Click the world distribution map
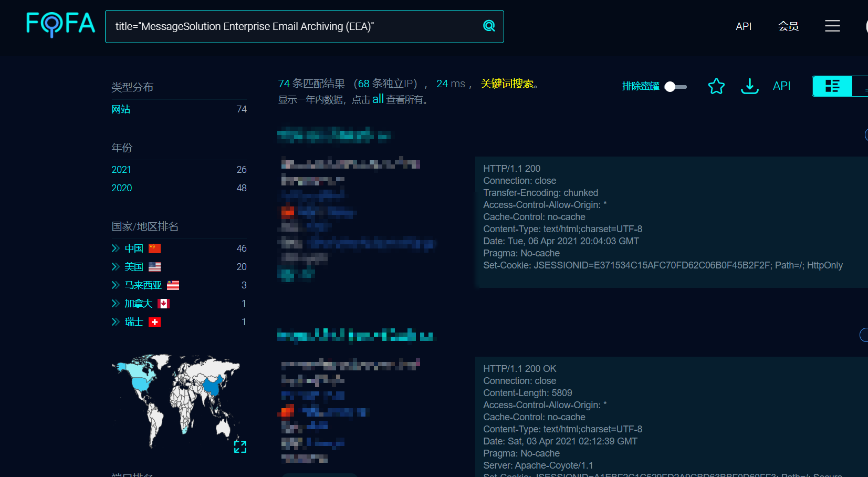The width and height of the screenshot is (868, 477). click(x=176, y=401)
